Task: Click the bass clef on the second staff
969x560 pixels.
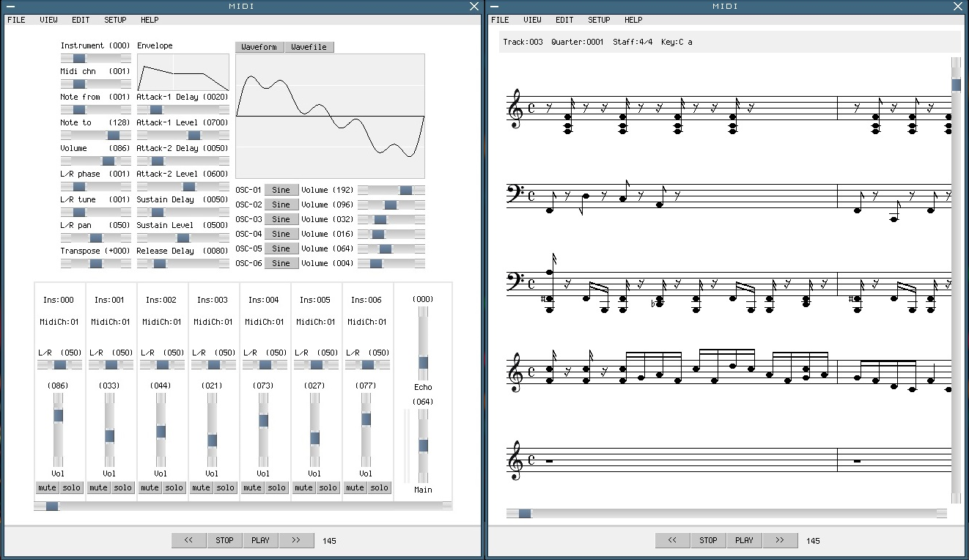Action: click(x=515, y=194)
